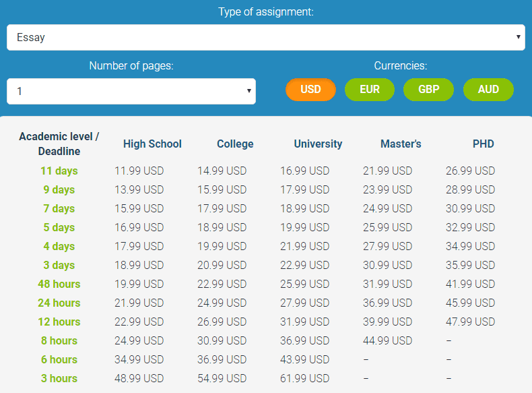Select the 7 days deadline row label
This screenshot has width=532, height=393.
(59, 208)
